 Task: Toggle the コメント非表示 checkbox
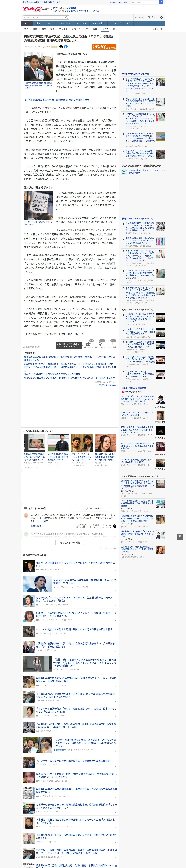coord(102,549)
